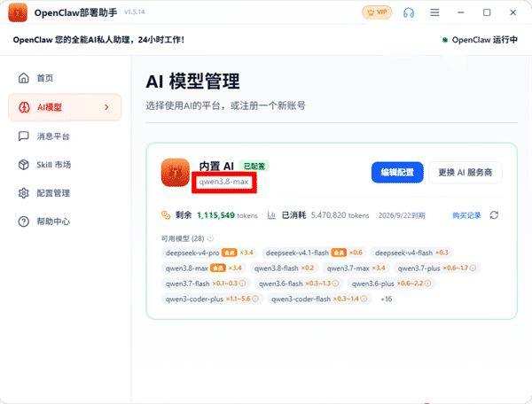Click info icon on qwen3-coder-plus chip
The height and width of the screenshot is (404, 532).
(x=255, y=299)
